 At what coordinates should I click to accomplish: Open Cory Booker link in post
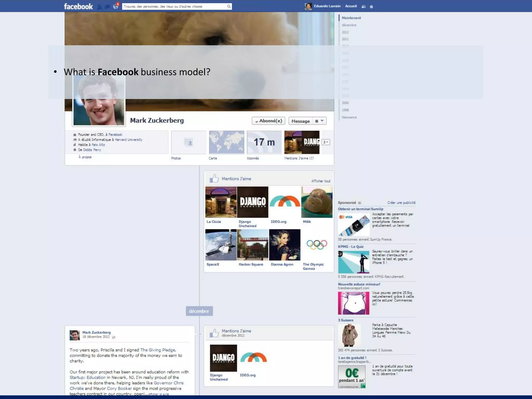(119, 388)
